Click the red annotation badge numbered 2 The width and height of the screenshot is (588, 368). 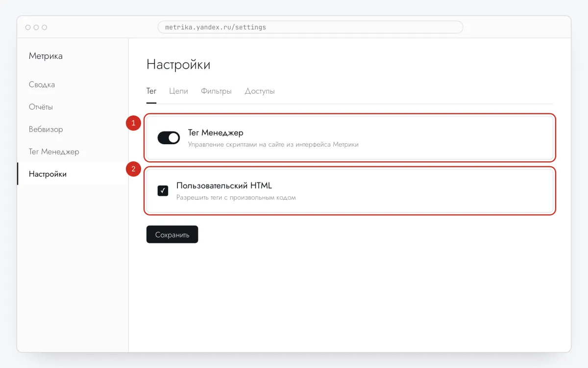click(133, 170)
